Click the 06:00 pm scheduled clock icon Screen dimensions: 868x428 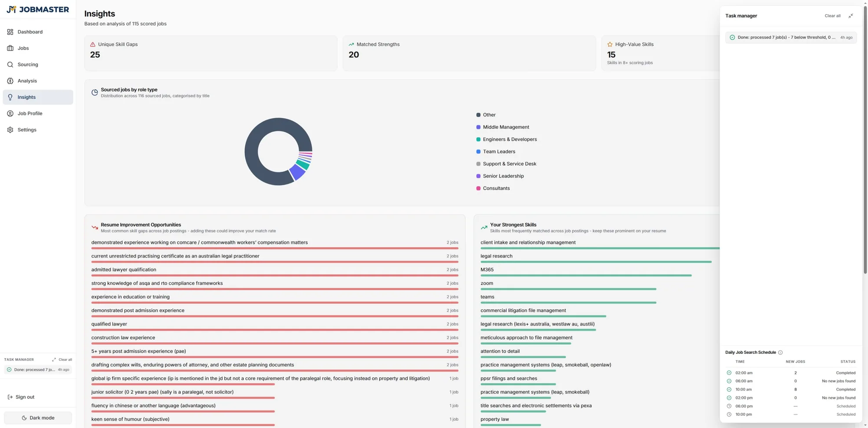coord(729,406)
